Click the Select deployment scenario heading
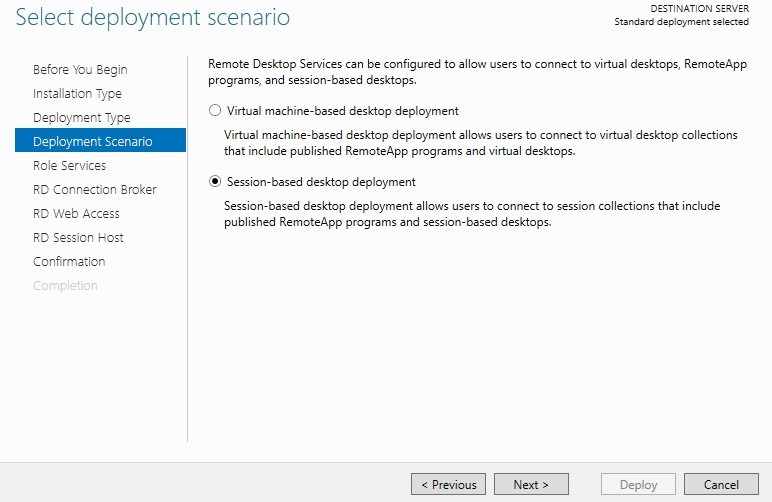The width and height of the screenshot is (772, 502). [x=153, y=17]
